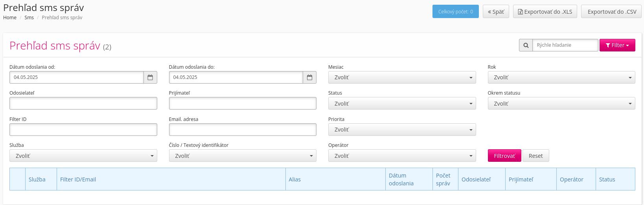The height and width of the screenshot is (205, 644).
Task: Expand the Služba dropdown
Action: pos(83,156)
